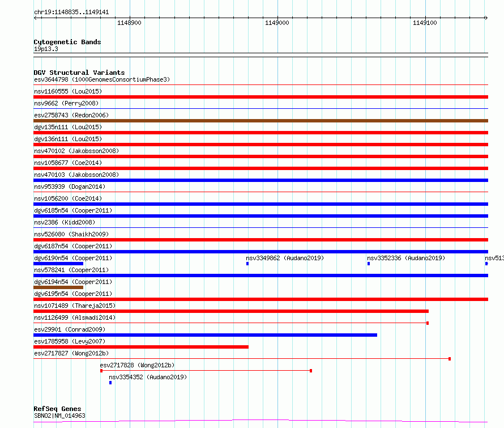
Task: Open nsv526080 (Shaikh2009) variant label
Action: pyautogui.click(x=71, y=234)
